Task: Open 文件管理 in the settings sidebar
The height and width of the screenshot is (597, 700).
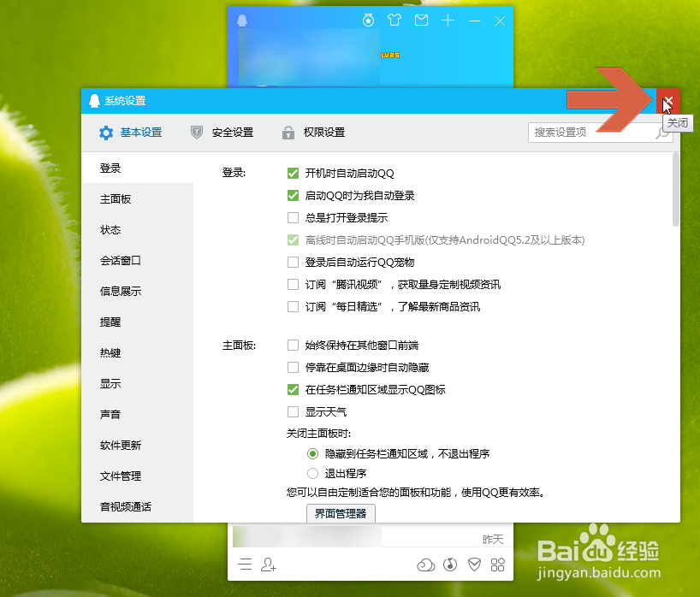Action: [x=138, y=476]
